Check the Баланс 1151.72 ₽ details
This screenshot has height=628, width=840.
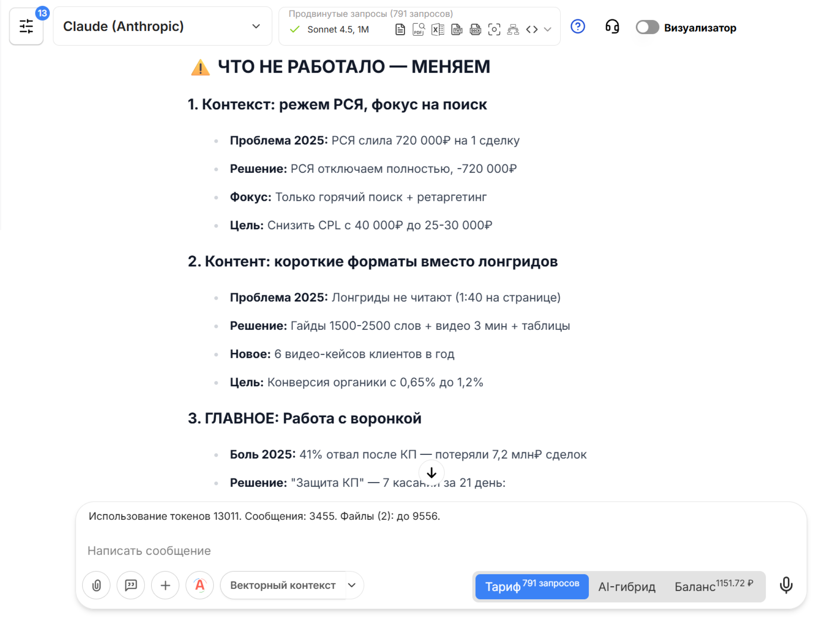click(714, 586)
